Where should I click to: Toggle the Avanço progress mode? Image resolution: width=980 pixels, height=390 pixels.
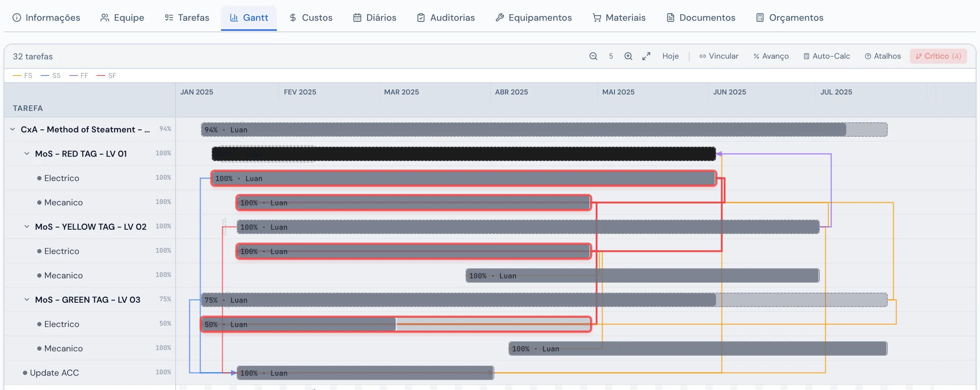click(771, 56)
